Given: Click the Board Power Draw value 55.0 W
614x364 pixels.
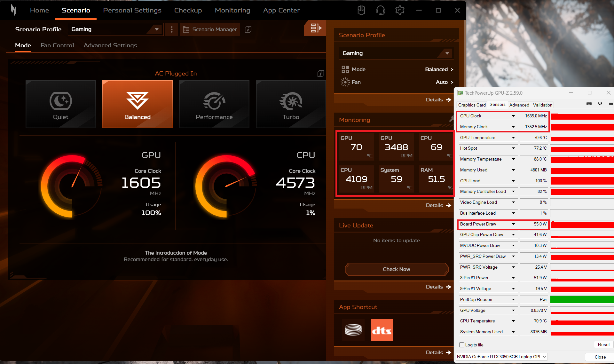Looking at the screenshot, I should (x=534, y=224).
